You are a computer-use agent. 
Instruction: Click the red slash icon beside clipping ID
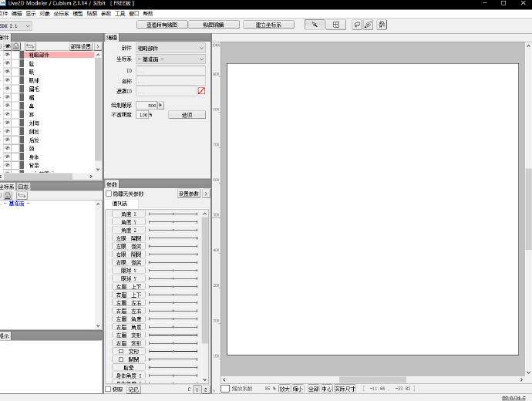201,90
